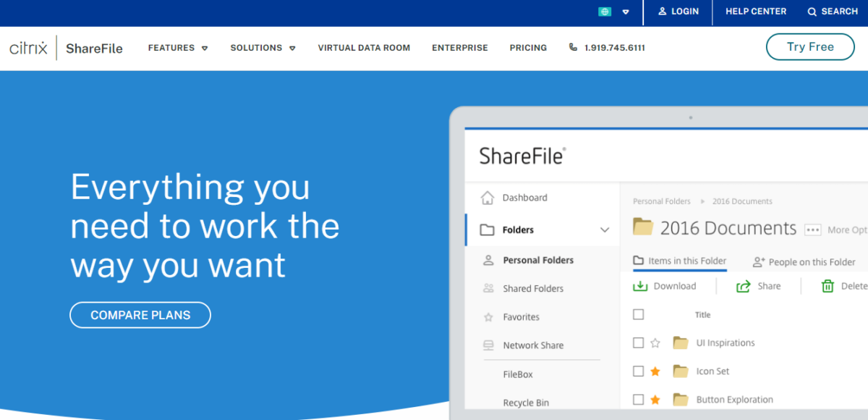Open the Button Exploration folder
Screen dimensions: 868x420
734,400
